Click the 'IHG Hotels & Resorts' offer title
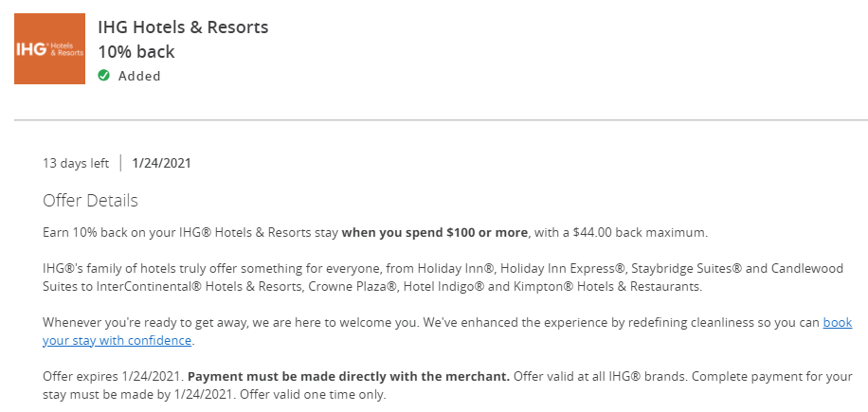The width and height of the screenshot is (868, 412). point(183,27)
